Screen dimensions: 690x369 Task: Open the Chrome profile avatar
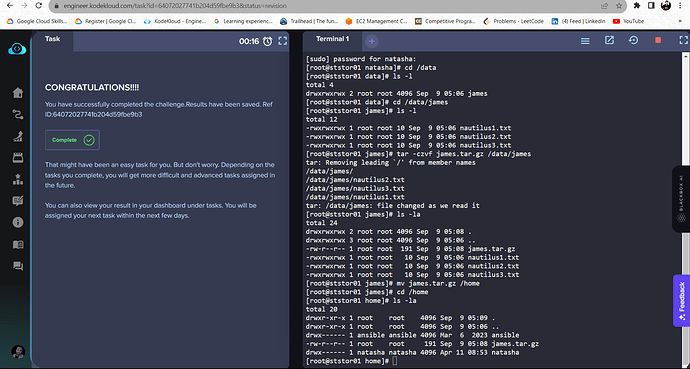[666, 6]
